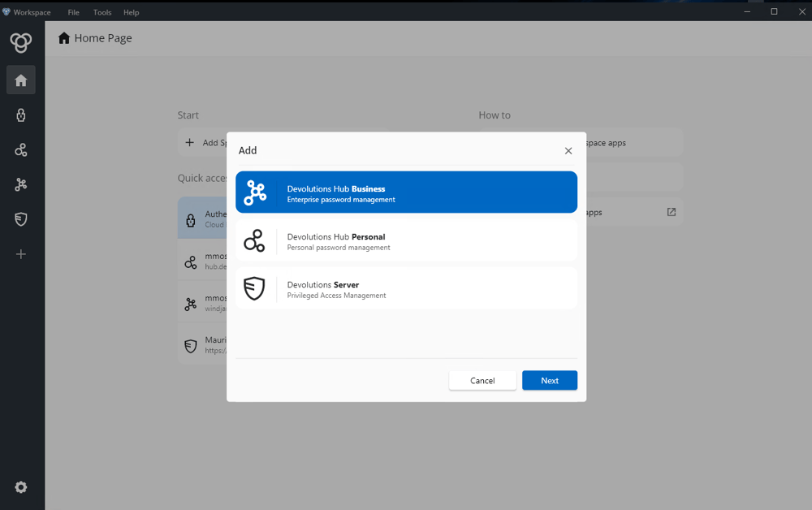Click 'Enterprise password management' text
This screenshot has width=812, height=510.
[341, 200]
